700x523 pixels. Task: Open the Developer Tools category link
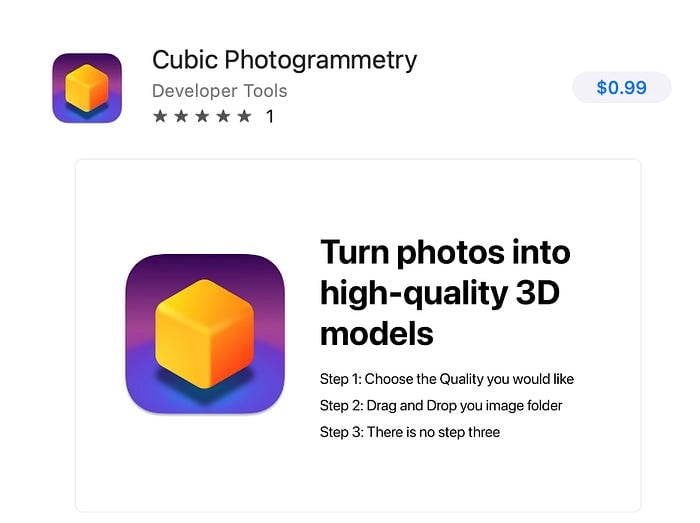220,91
